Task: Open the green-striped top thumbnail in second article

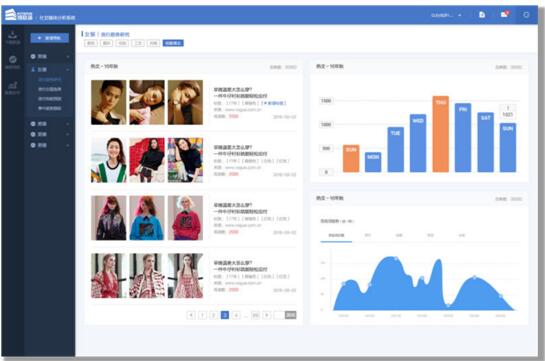Action: pyautogui.click(x=108, y=160)
